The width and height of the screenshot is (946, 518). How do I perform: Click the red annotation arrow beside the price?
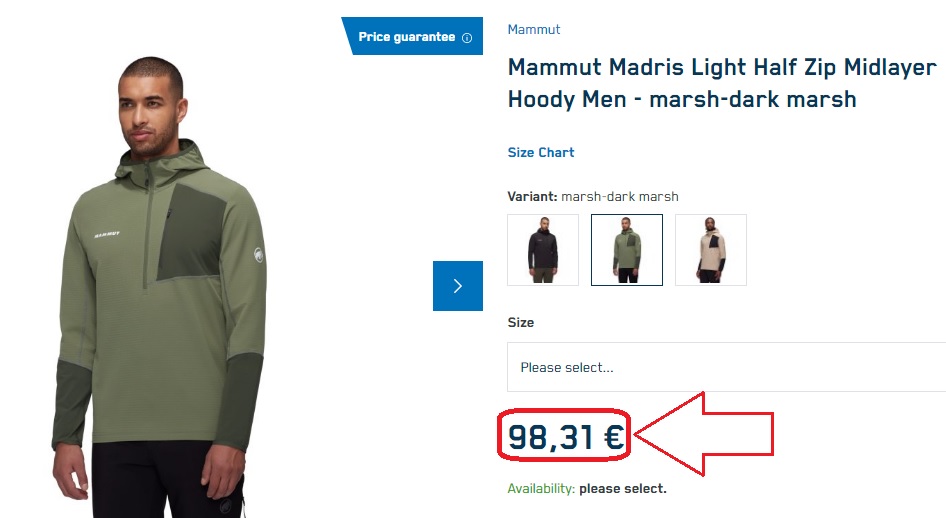click(x=705, y=435)
